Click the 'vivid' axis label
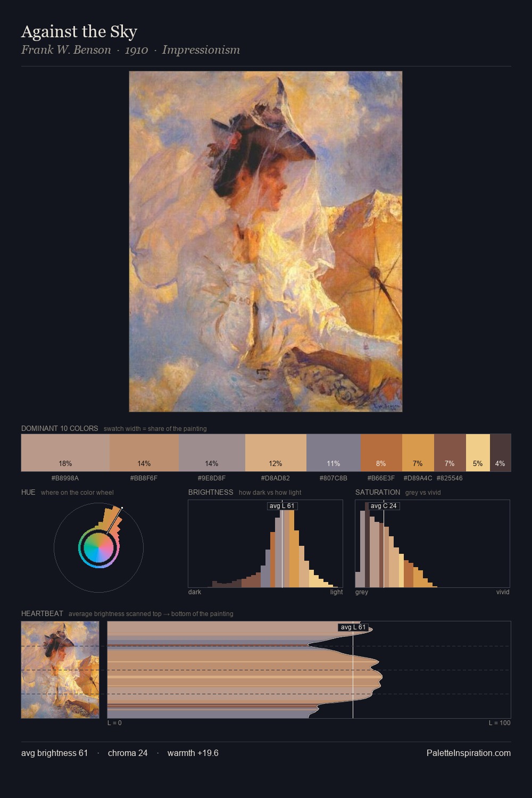Image resolution: width=532 pixels, height=798 pixels. tap(503, 592)
